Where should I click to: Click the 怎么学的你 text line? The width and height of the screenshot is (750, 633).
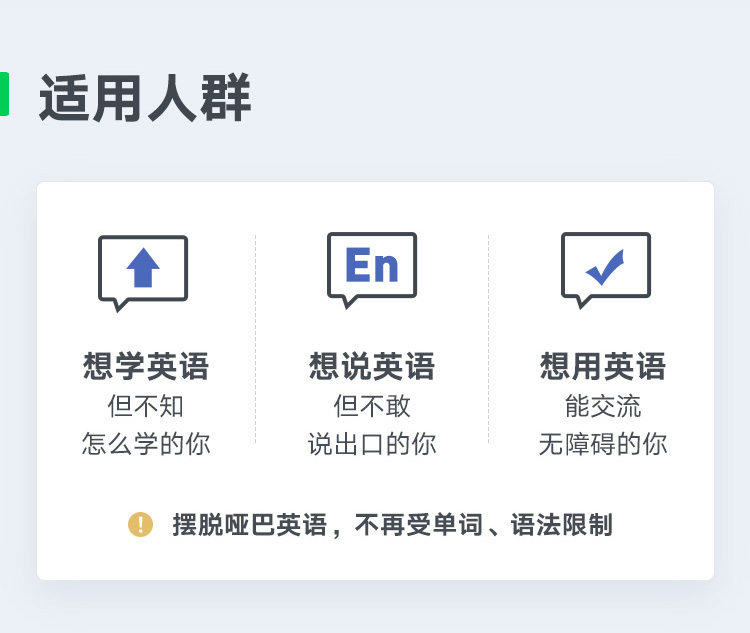coord(146,444)
